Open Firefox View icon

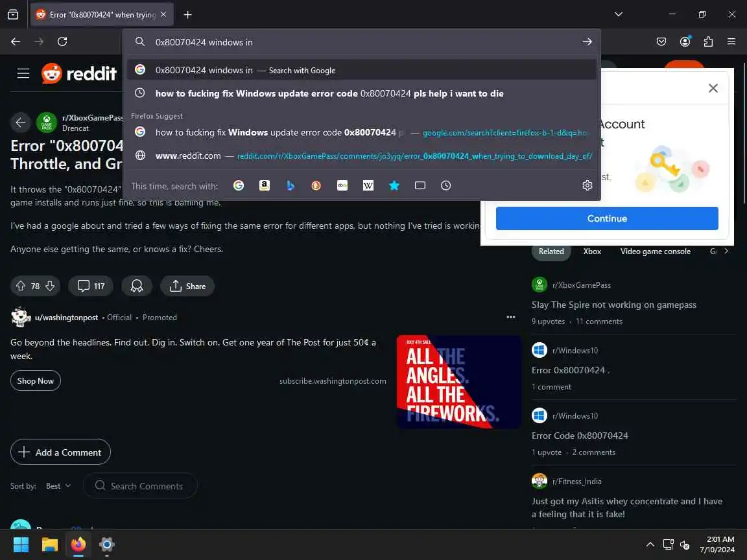[x=13, y=15]
